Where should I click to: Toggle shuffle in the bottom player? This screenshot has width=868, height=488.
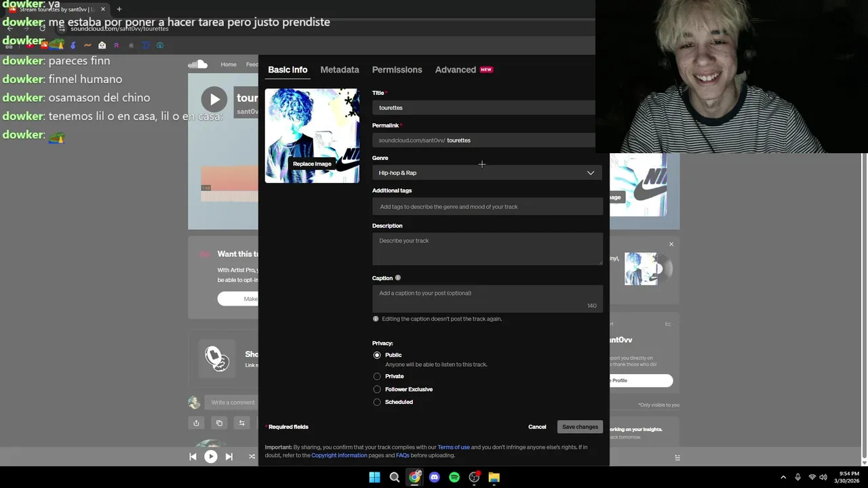tap(252, 457)
